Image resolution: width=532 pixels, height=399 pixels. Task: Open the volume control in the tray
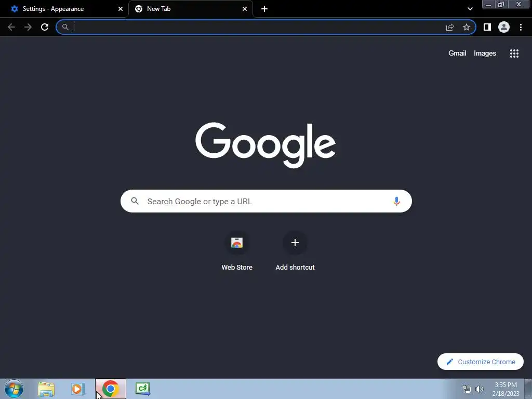480,389
